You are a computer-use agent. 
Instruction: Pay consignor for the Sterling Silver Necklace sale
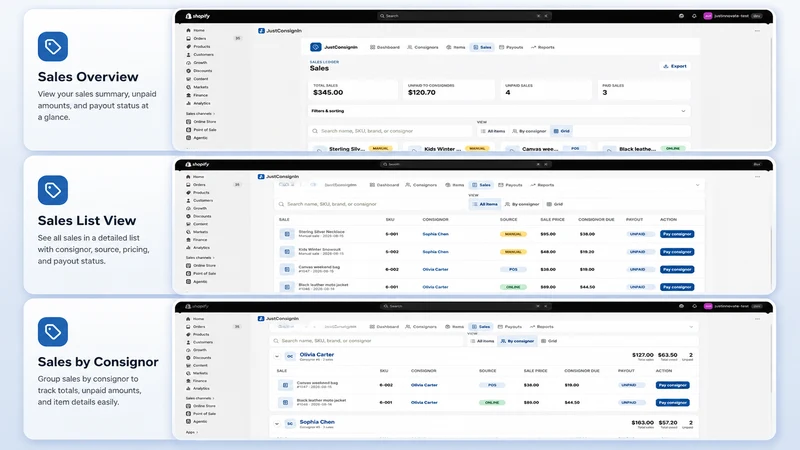click(x=677, y=234)
